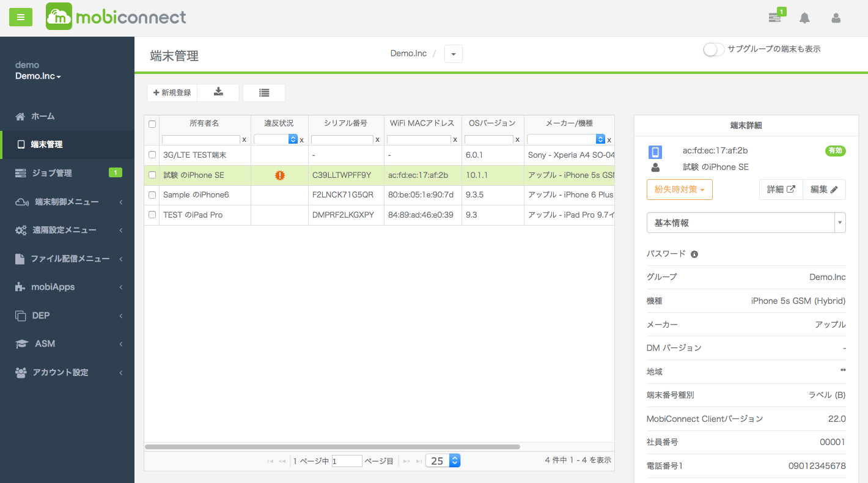Expand 遠隔設定メニュー in sidebar
The width and height of the screenshot is (868, 483).
point(67,230)
